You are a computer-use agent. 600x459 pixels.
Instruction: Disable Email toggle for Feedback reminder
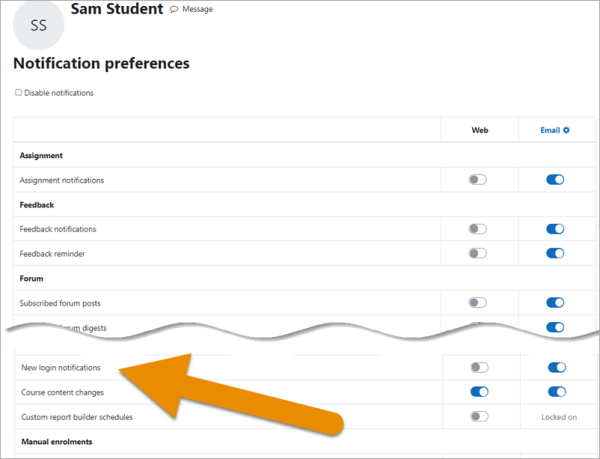(555, 253)
